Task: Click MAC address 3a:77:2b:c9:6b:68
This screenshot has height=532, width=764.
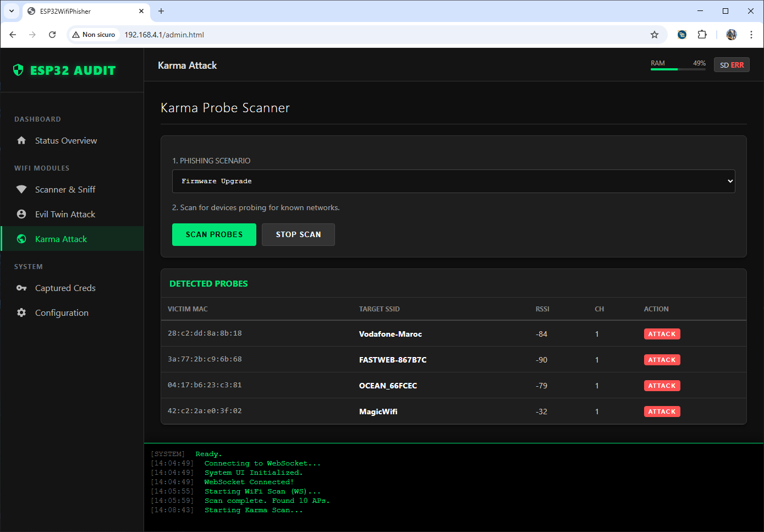Action: 205,359
